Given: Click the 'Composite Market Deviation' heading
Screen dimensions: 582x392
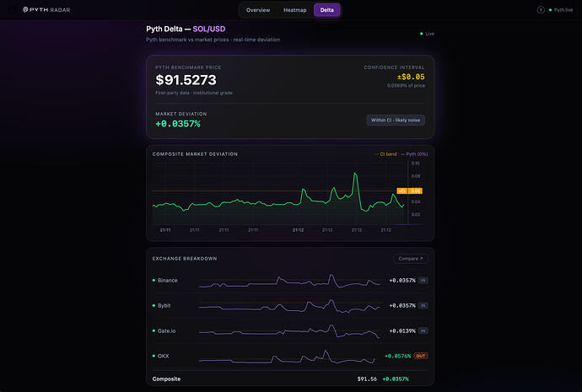Looking at the screenshot, I should click(x=195, y=154).
